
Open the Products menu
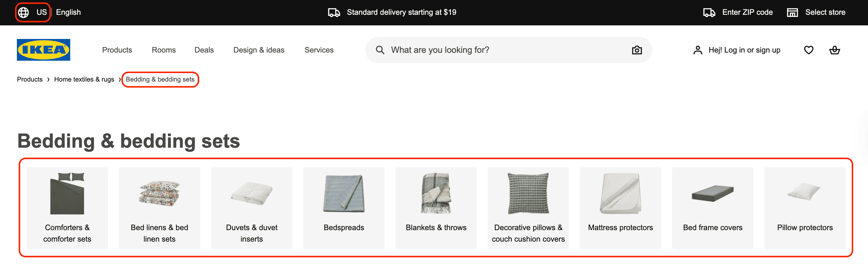[x=117, y=50]
